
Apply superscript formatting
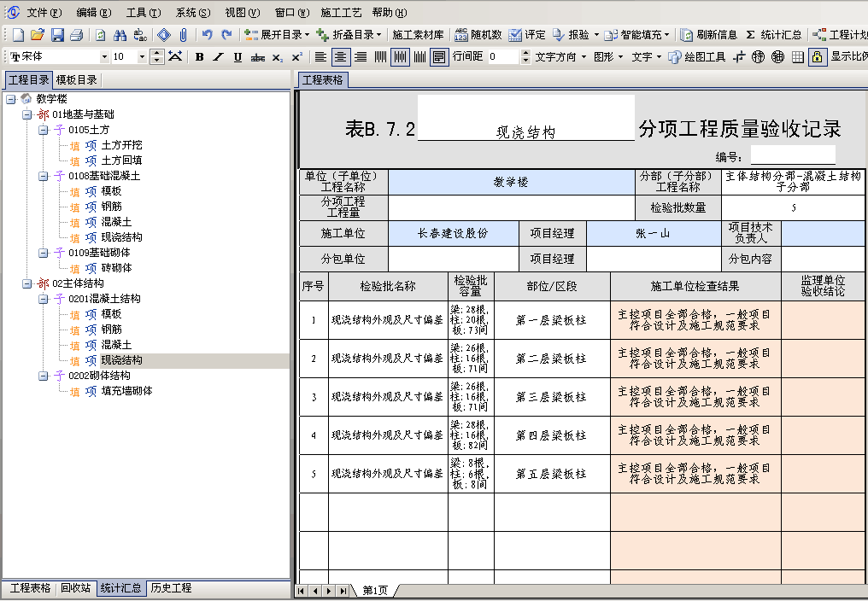(x=297, y=57)
